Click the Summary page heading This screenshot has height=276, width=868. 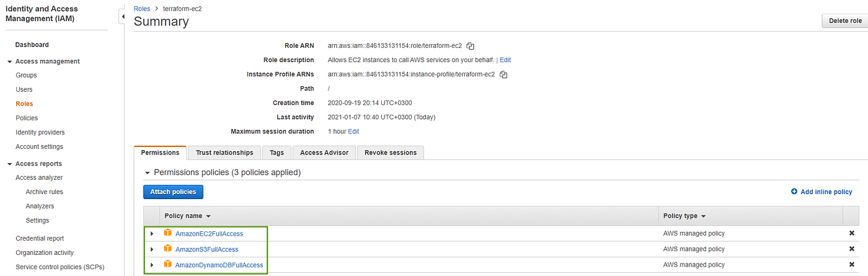pos(161,22)
